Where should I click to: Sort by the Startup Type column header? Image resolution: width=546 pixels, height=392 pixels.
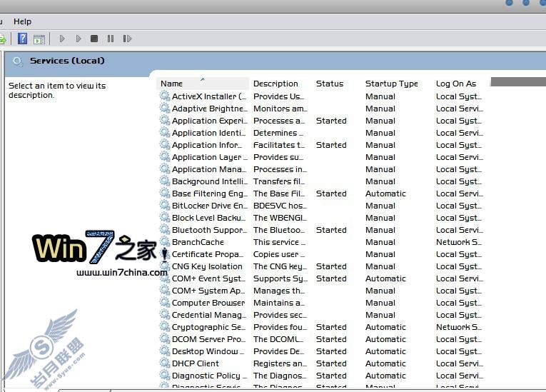coord(391,84)
